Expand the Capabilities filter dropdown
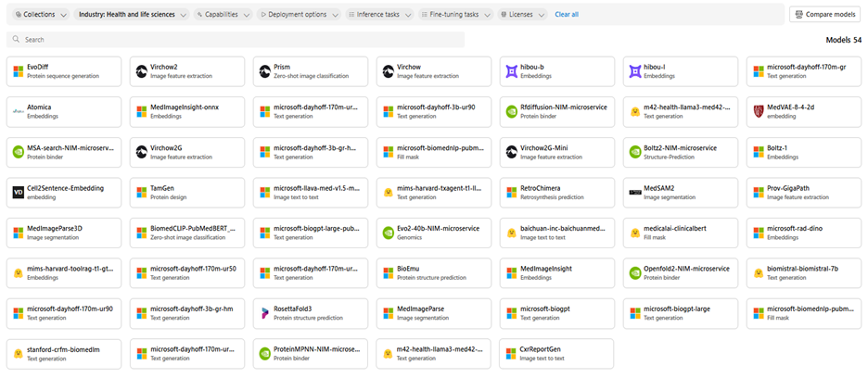Viewport: 868px width, 378px height. 223,15
